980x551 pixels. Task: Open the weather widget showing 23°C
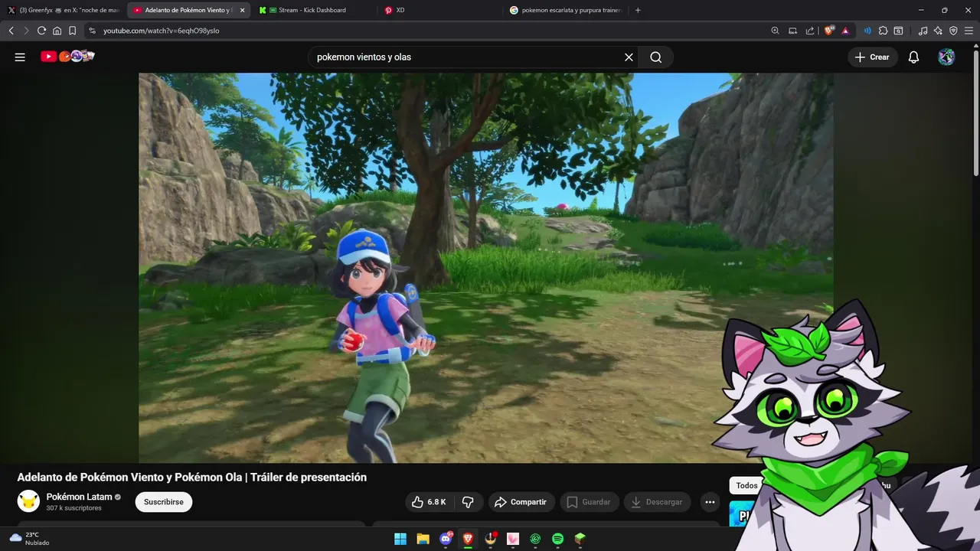tap(29, 539)
